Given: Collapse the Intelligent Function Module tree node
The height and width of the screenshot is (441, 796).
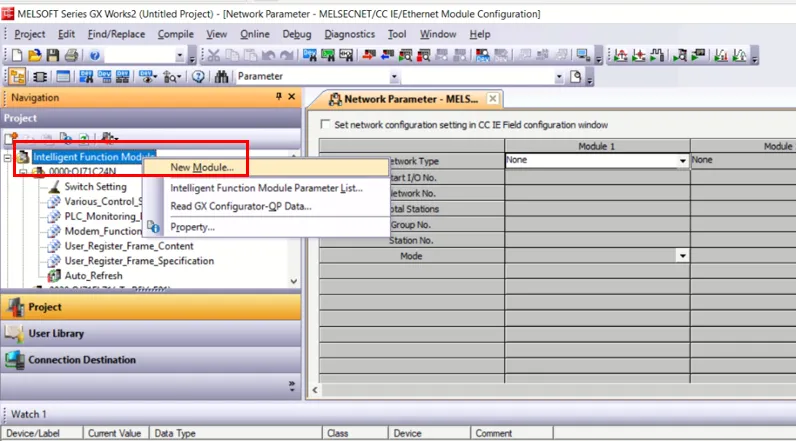Looking at the screenshot, I should 7,158.
